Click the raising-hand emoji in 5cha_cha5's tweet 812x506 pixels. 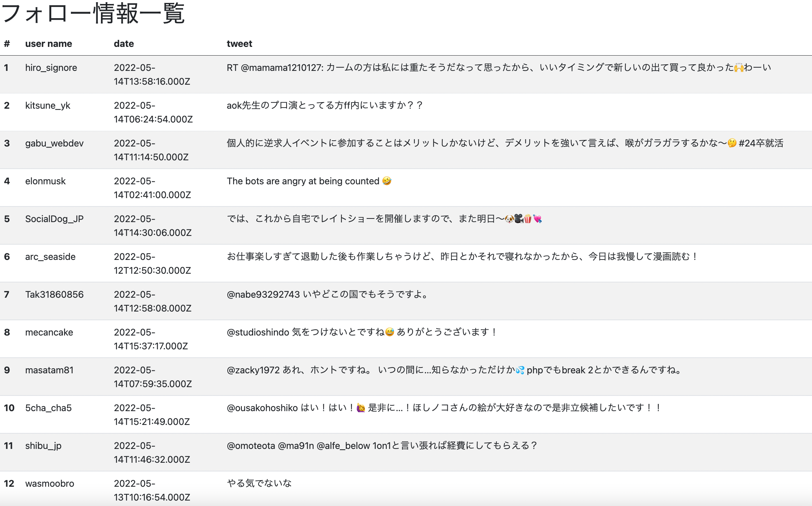coord(361,408)
